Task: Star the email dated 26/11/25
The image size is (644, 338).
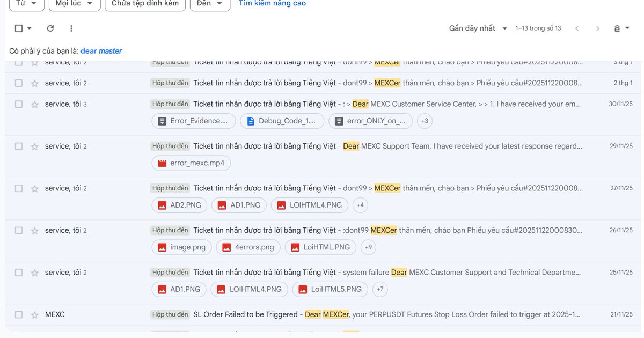Action: point(35,231)
